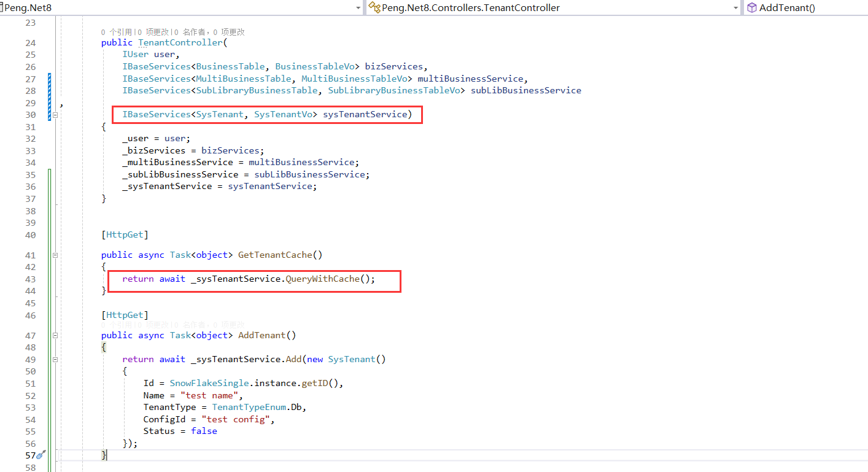The width and height of the screenshot is (868, 472).
Task: Click the method cube icon beside AddTenant()
Action: [751, 8]
